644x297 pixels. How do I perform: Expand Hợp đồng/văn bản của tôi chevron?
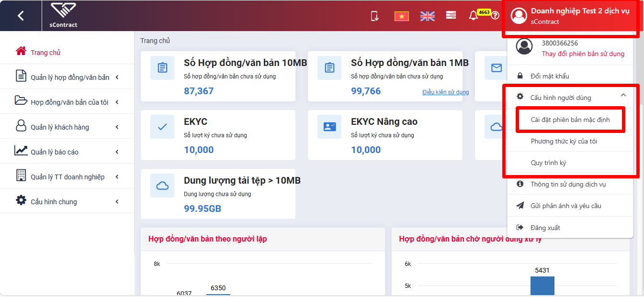117,102
